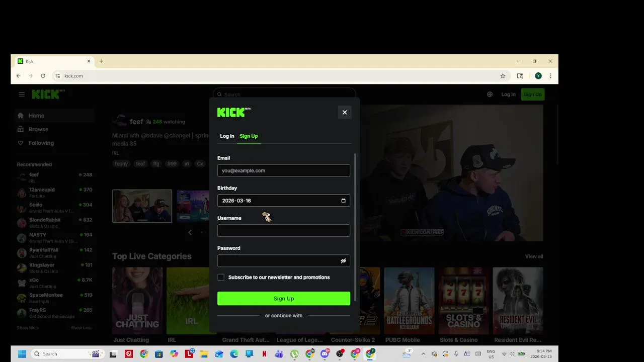This screenshot has height=362, width=644.
Task: Click the 'funny' stream tag
Action: pos(121,164)
